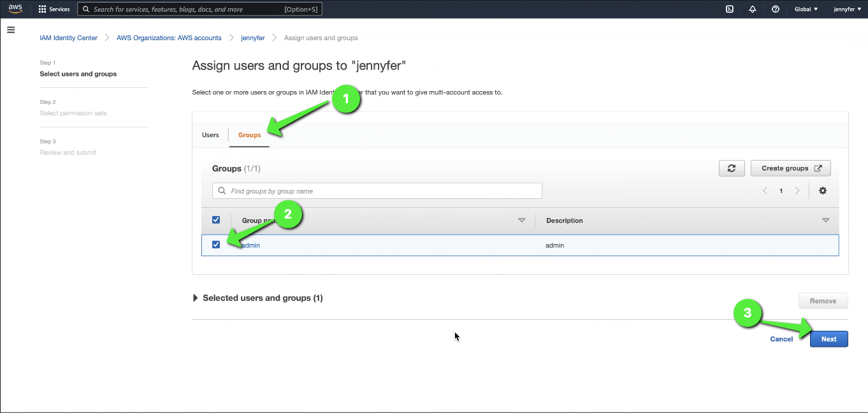
Task: Open the AWS logo home link
Action: pos(15,9)
